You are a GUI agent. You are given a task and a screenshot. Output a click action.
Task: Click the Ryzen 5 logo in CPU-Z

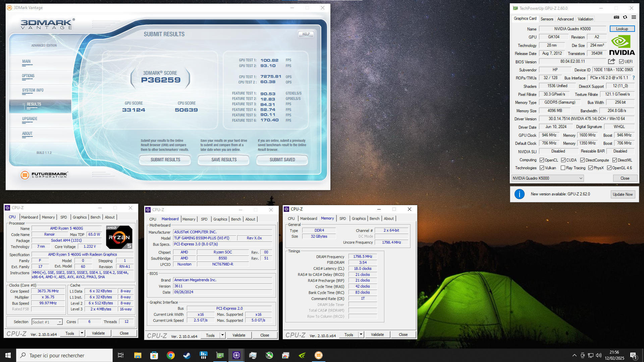119,237
